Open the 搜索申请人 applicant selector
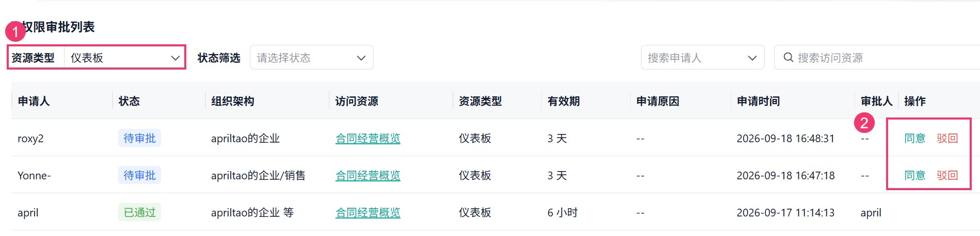Image resolution: width=980 pixels, height=236 pixels. [702, 58]
